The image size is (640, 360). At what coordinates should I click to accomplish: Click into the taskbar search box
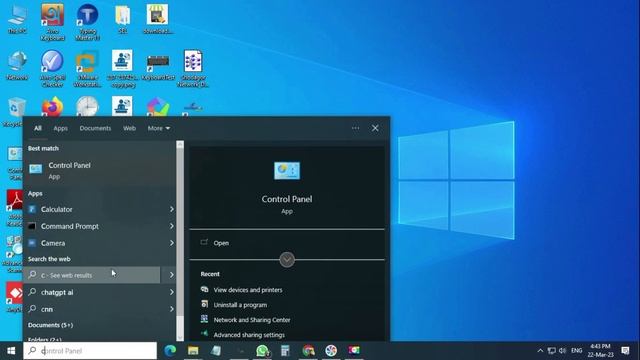[x=90, y=351]
